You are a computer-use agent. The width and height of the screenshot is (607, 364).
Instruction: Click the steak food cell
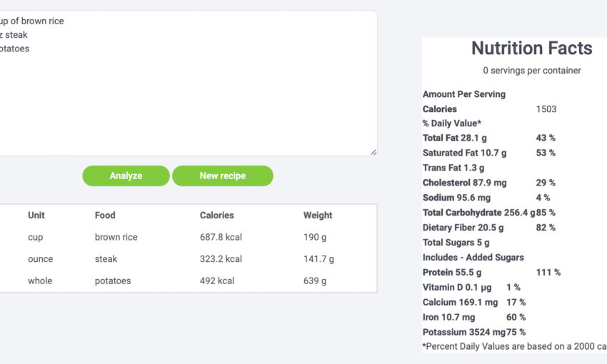[106, 259]
